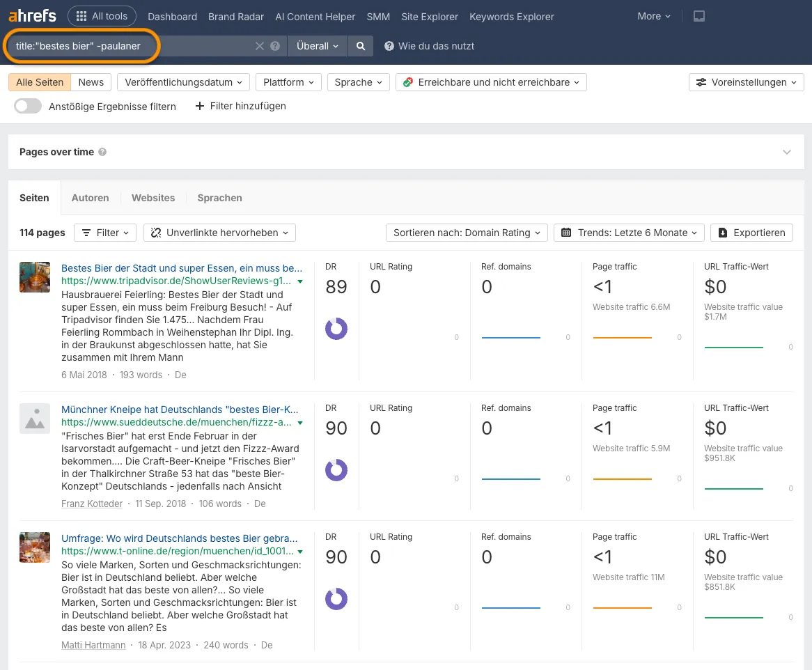Screen dimensions: 812x670
Task: Open the screen/monitor icon in header
Action: (699, 16)
